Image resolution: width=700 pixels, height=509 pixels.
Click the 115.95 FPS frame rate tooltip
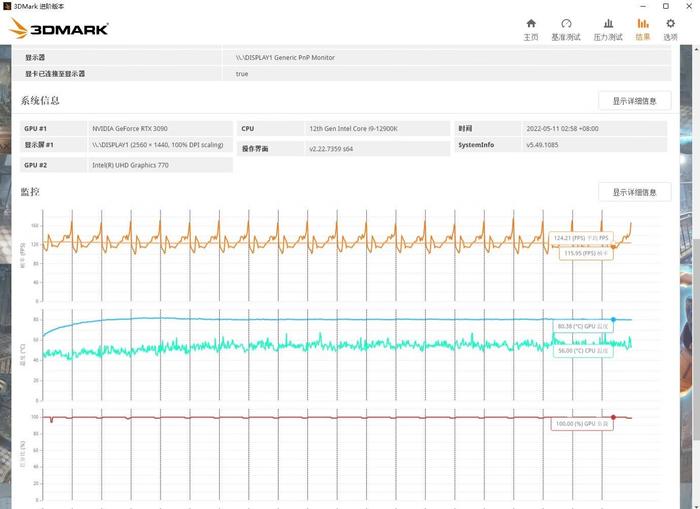click(x=586, y=253)
